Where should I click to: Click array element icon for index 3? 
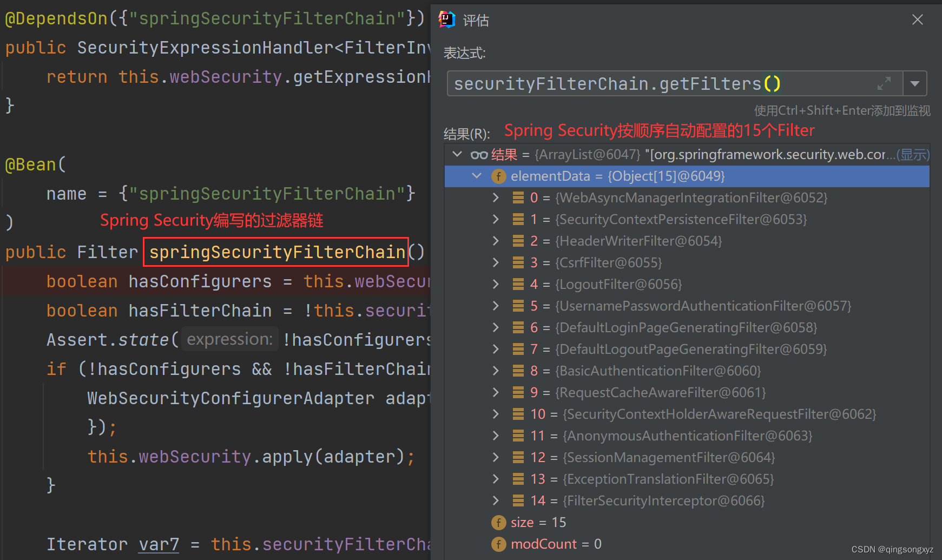518,262
